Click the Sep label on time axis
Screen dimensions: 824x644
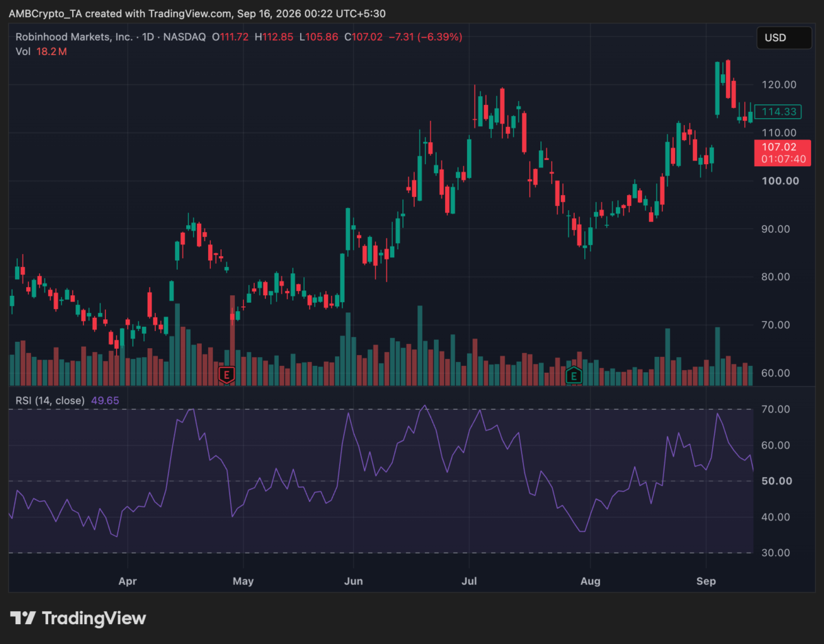[x=706, y=581]
